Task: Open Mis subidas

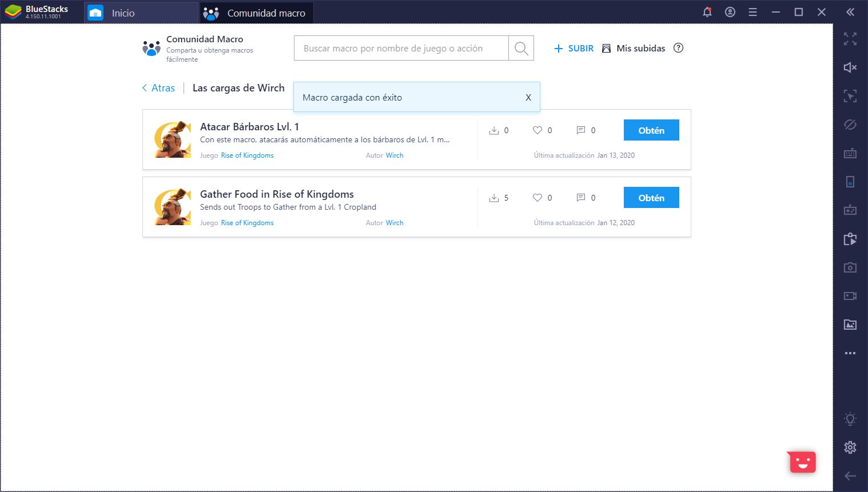Action: click(x=634, y=49)
